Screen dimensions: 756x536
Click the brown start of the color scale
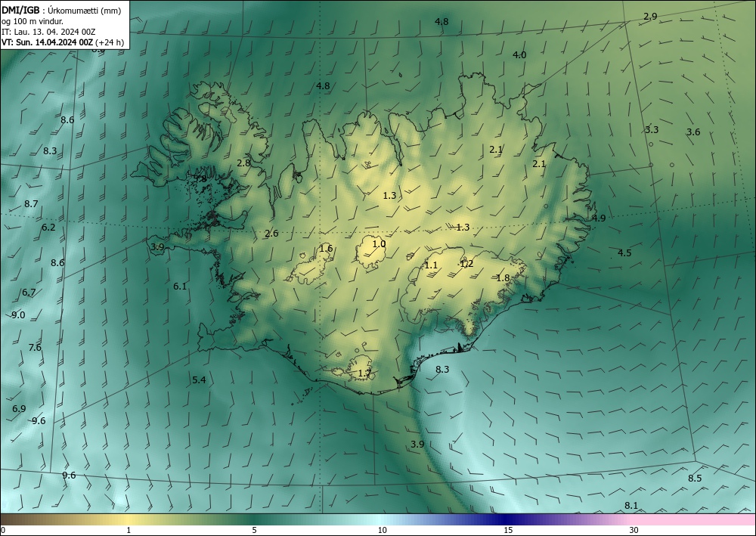(14, 519)
